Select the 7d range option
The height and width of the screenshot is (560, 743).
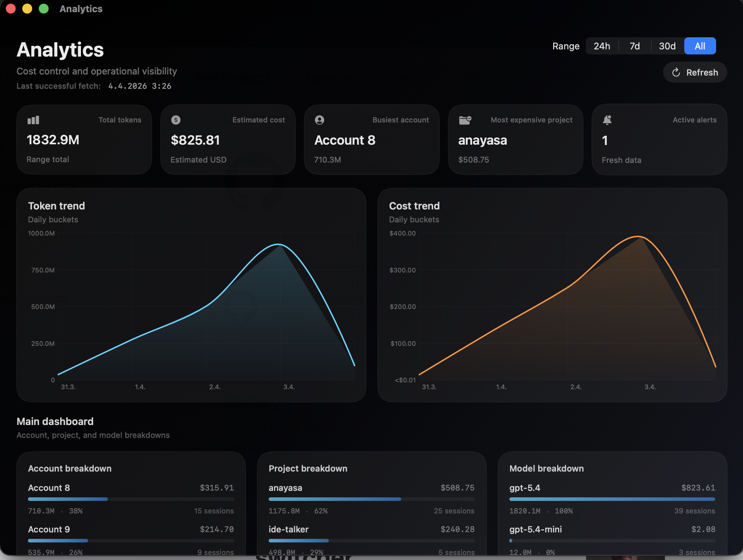point(634,46)
